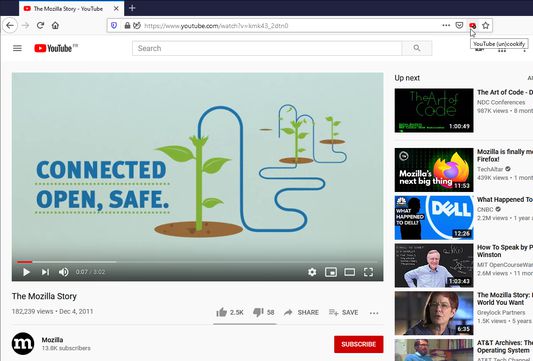This screenshot has width=533, height=361.
Task: Click How To Speak video title
Action: tap(505, 251)
